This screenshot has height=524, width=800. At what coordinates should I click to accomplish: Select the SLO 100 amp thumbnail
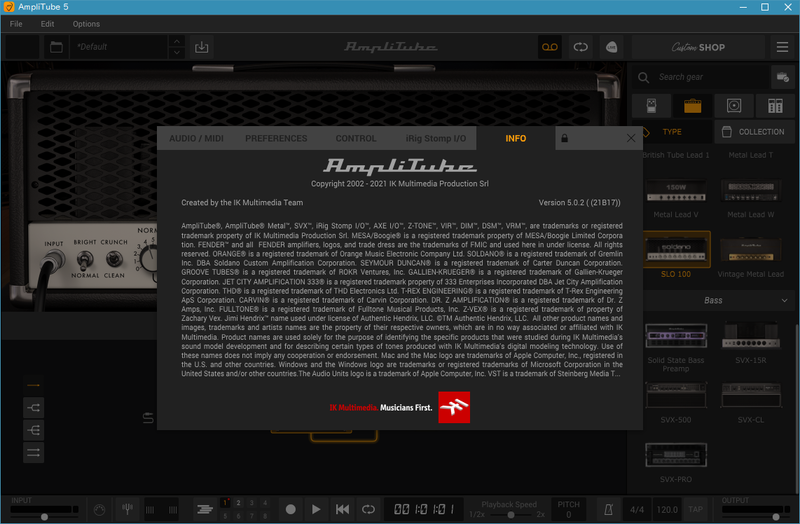[676, 249]
